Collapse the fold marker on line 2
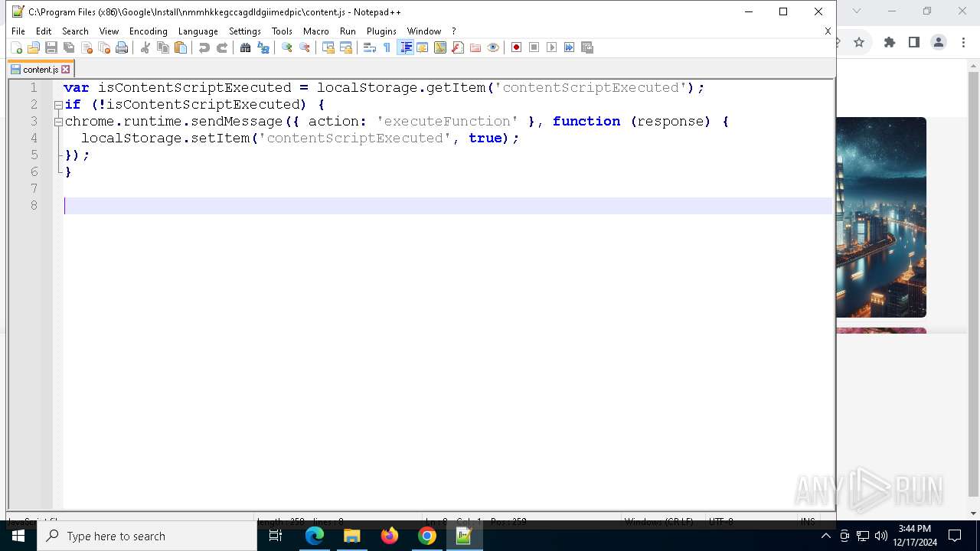980x551 pixels. click(58, 105)
